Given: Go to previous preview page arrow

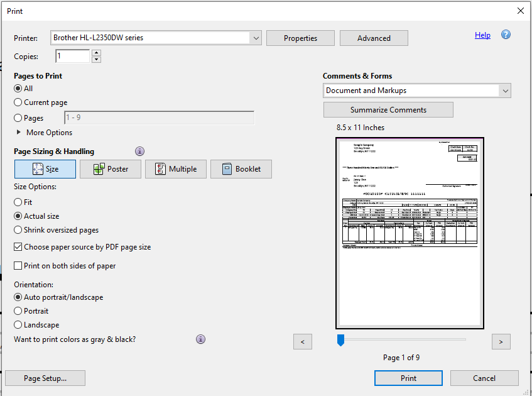Looking at the screenshot, I should 303,341.
